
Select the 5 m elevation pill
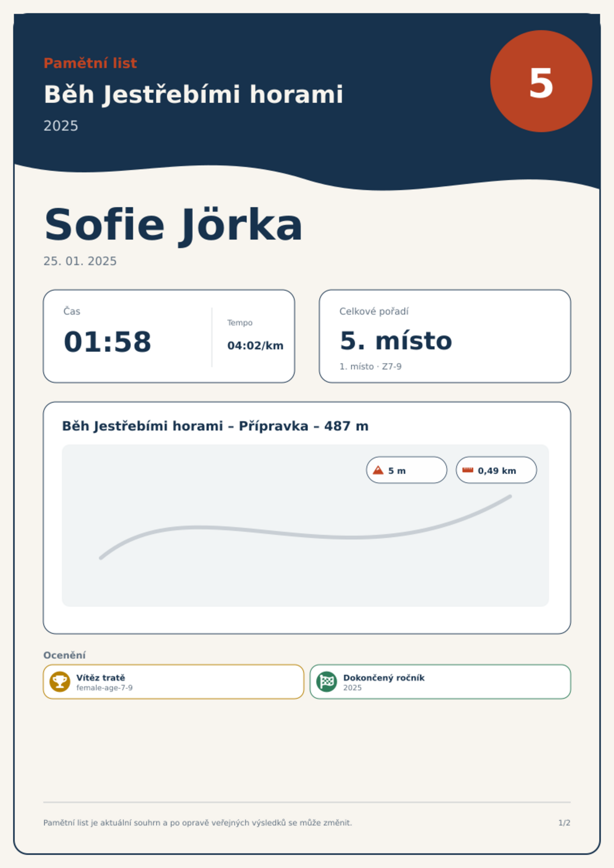point(407,470)
